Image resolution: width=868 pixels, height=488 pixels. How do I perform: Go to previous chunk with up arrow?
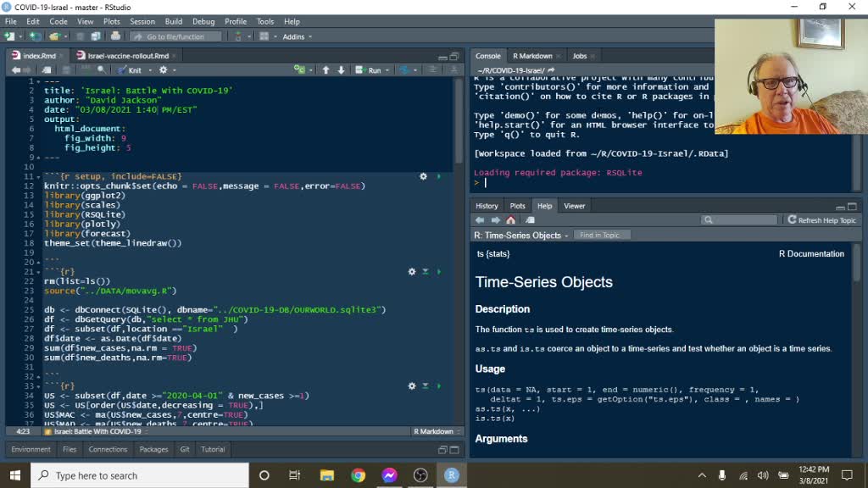tap(326, 69)
